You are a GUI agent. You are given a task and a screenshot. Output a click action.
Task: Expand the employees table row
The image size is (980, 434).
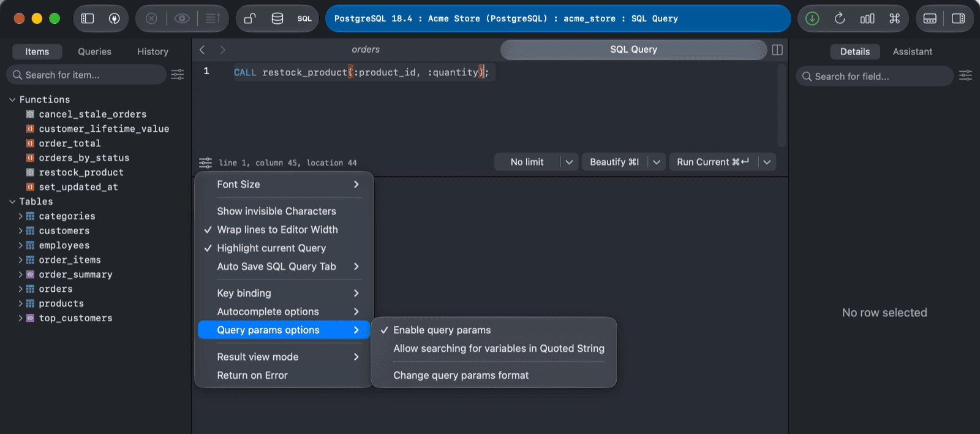tap(20, 245)
